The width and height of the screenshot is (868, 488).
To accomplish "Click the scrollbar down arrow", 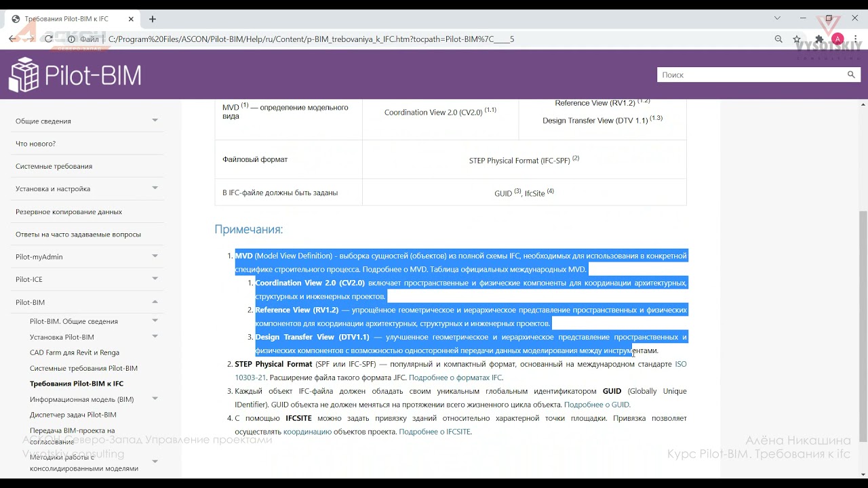I will click(x=863, y=474).
